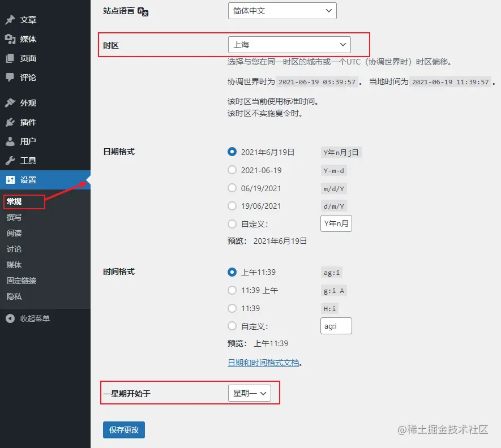Click the settings sliders icon beside 设置

10,180
